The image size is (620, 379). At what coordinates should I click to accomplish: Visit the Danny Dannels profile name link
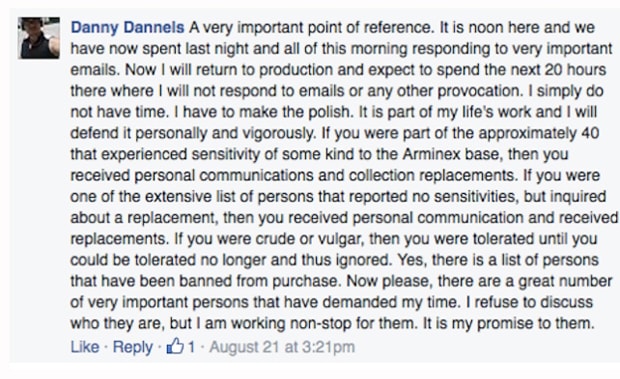127,28
